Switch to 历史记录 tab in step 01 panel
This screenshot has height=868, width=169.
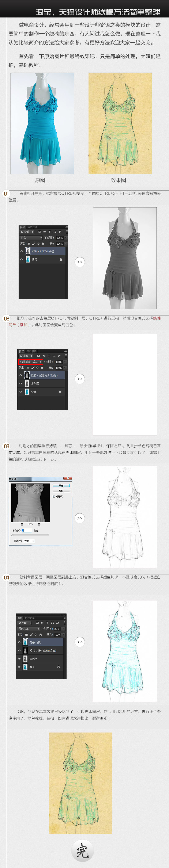(x=32, y=227)
